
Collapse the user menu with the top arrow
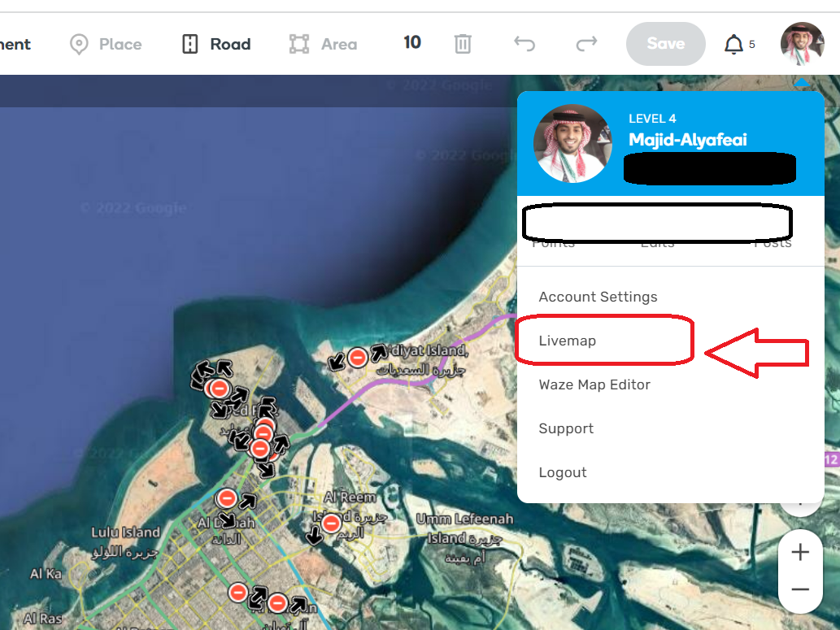(x=802, y=82)
